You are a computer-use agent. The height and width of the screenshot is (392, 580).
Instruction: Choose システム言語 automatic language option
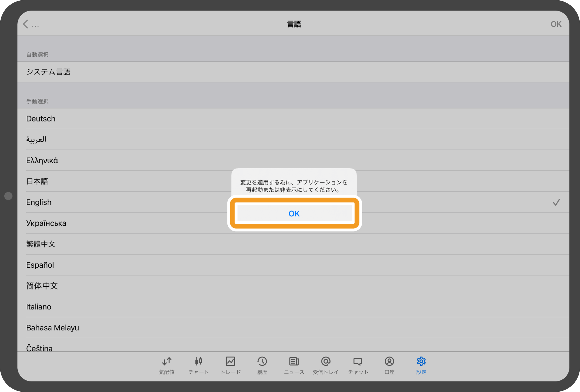coord(48,72)
